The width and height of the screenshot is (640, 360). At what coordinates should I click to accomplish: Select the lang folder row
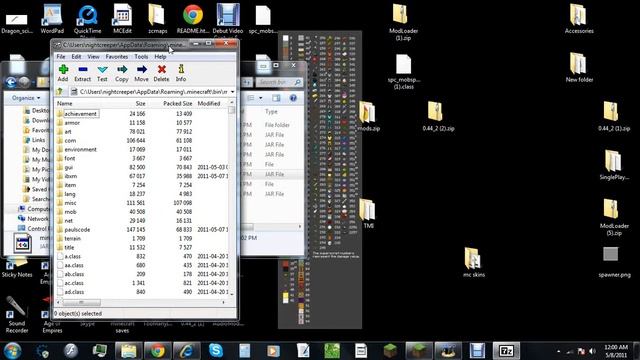click(x=142, y=194)
